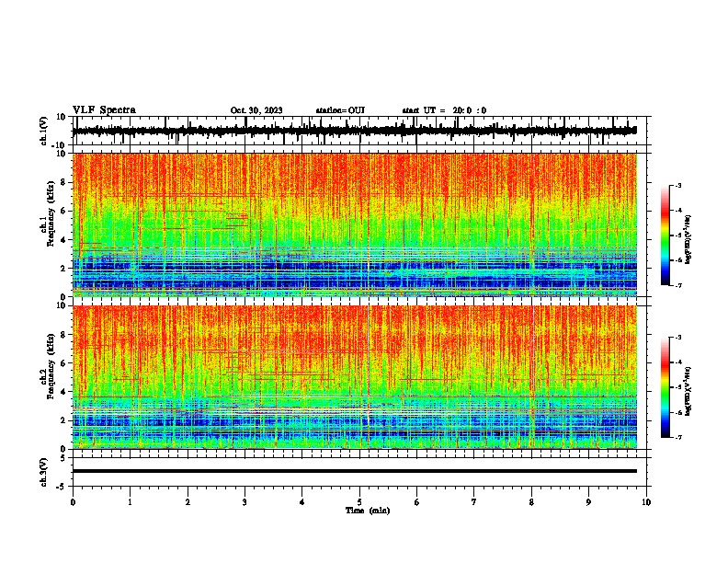Click inside the ch.1 frequency spectrogram
This screenshot has height=563, width=728.
tap(354, 224)
